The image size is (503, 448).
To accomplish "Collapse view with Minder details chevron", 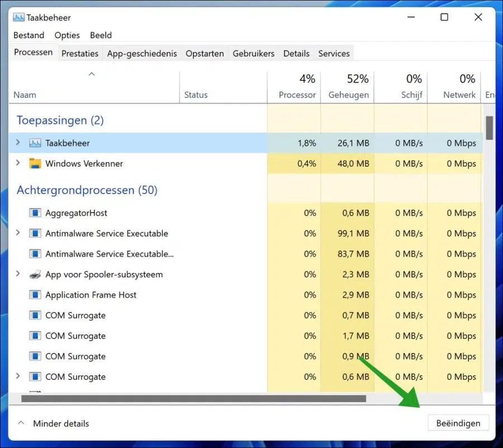I will tap(21, 423).
